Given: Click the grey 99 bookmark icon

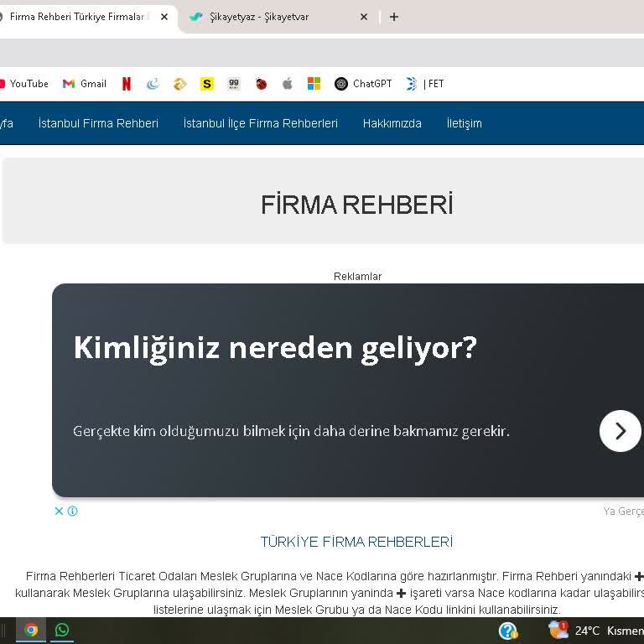Looking at the screenshot, I should 234,84.
